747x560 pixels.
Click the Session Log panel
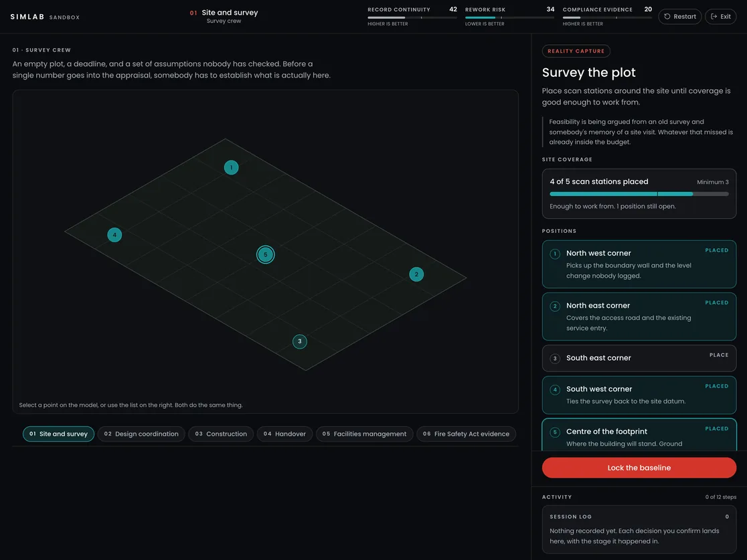pyautogui.click(x=639, y=529)
